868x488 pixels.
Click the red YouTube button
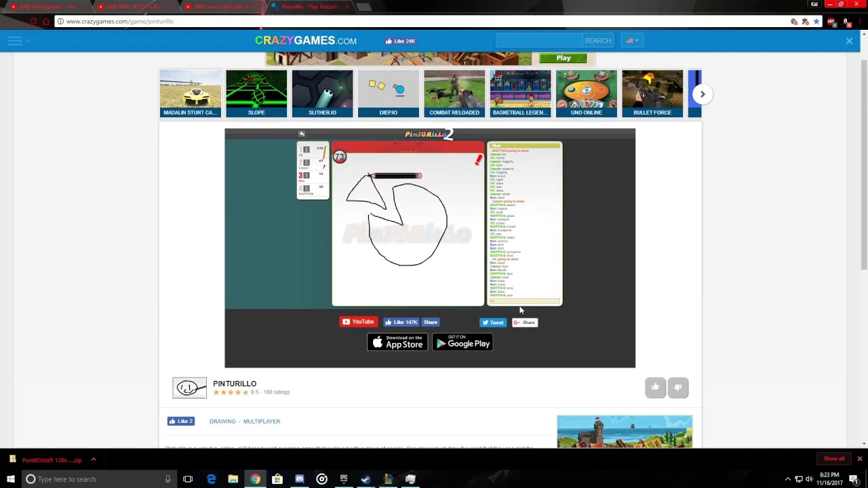coord(359,322)
